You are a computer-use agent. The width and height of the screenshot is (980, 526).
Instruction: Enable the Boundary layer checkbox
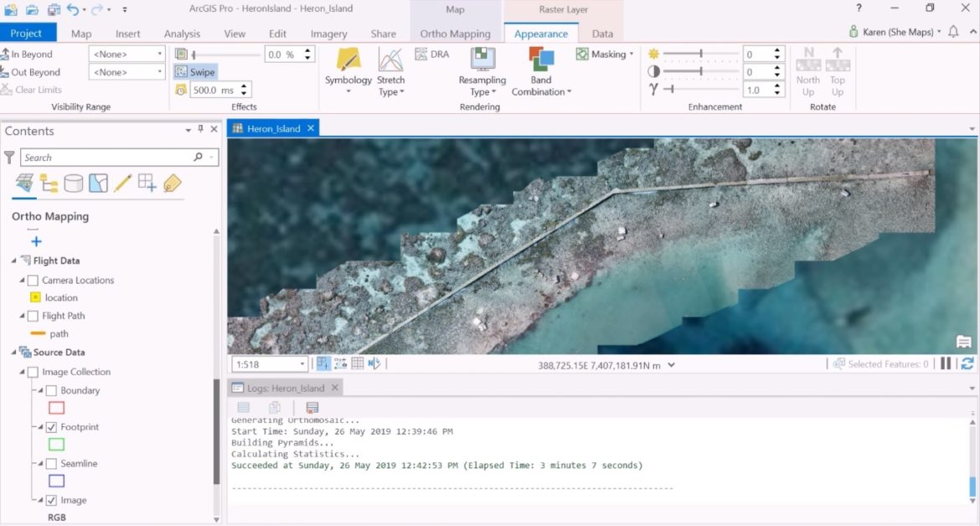[x=52, y=390]
